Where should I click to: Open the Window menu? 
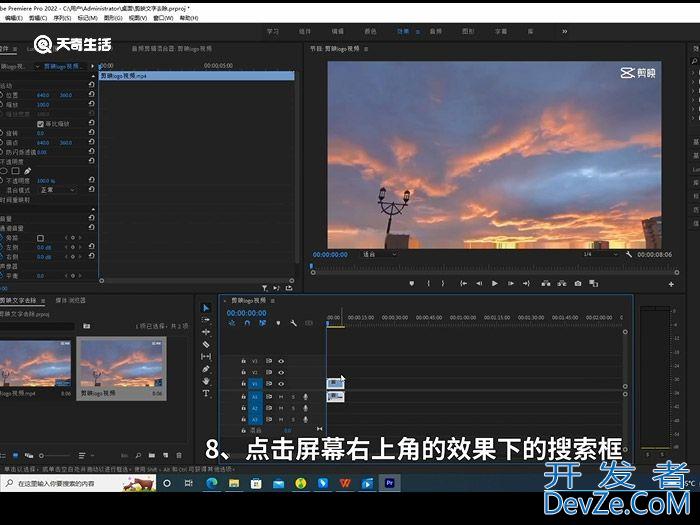(x=163, y=18)
